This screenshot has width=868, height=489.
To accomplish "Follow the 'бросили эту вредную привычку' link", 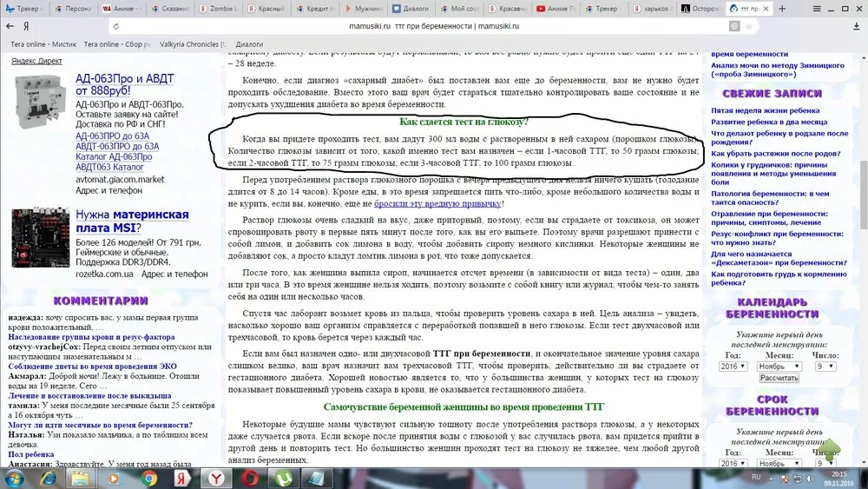I will tap(437, 203).
